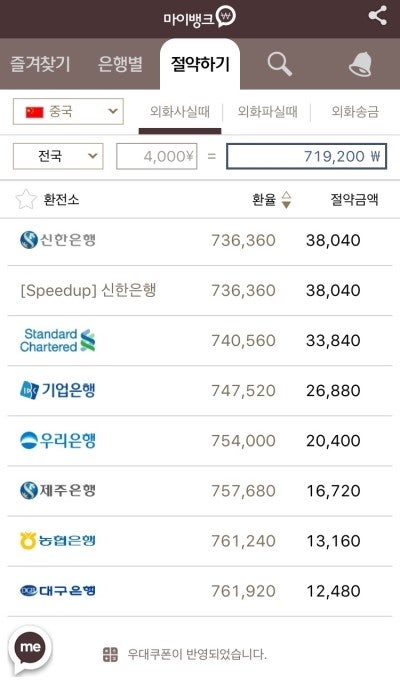Toggle the favorites star beside 환전소
400x684 pixels.
tap(26, 199)
